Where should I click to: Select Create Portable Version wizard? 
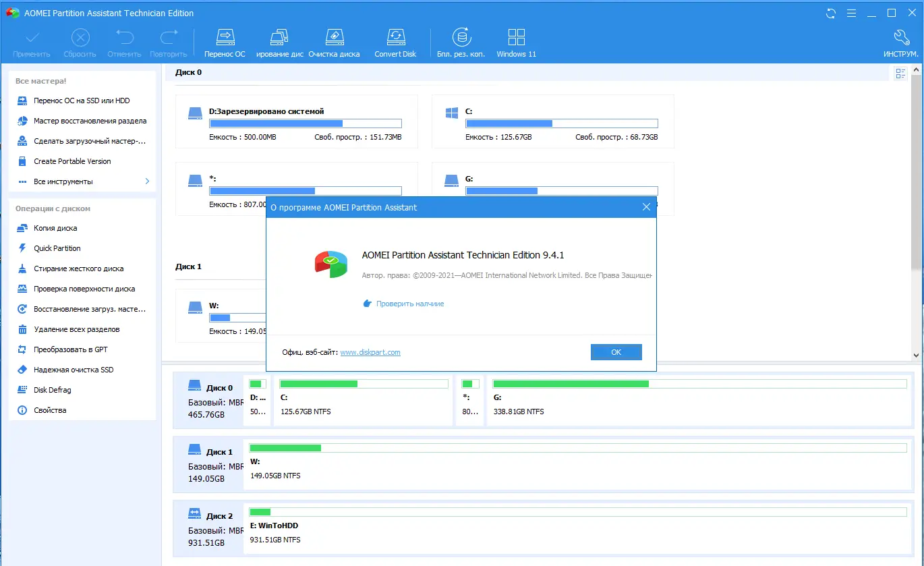pos(71,161)
